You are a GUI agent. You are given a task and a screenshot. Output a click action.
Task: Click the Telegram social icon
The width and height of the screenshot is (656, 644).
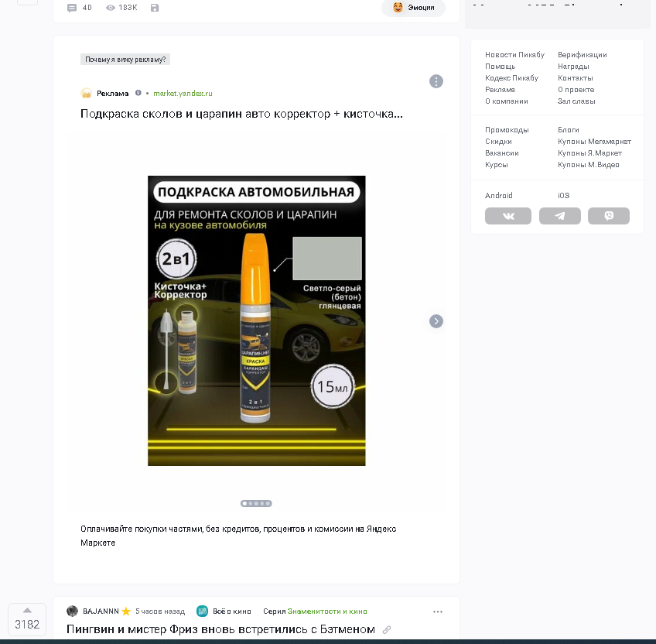(x=559, y=216)
